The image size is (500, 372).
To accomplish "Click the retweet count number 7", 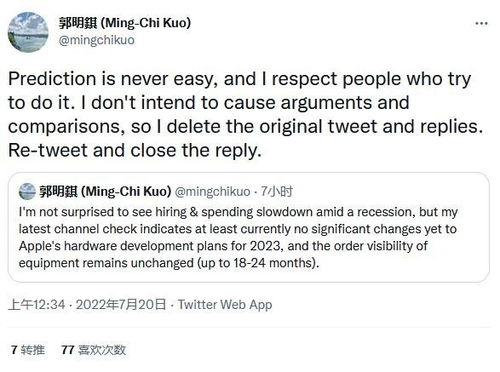I will [x=14, y=350].
